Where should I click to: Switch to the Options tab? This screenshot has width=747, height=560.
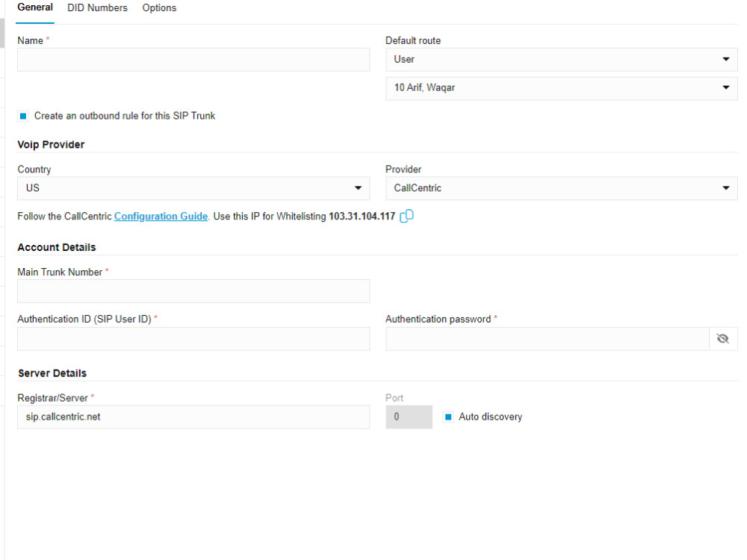click(x=159, y=8)
